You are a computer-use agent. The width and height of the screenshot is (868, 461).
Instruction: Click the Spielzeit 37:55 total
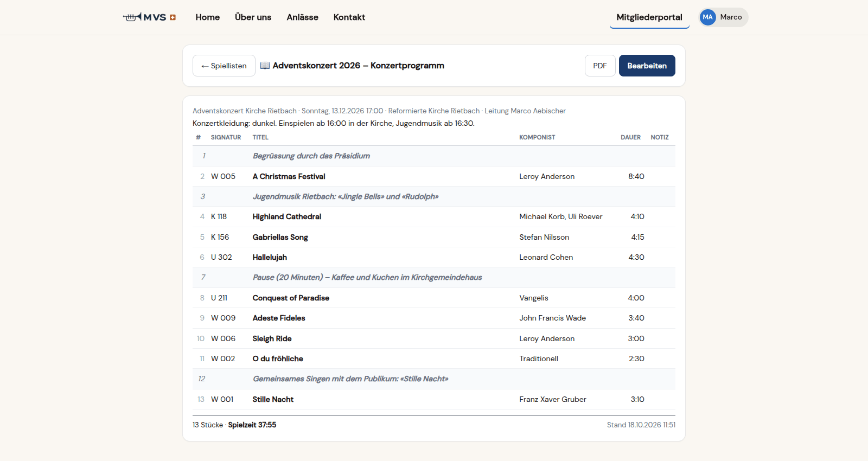(252, 425)
